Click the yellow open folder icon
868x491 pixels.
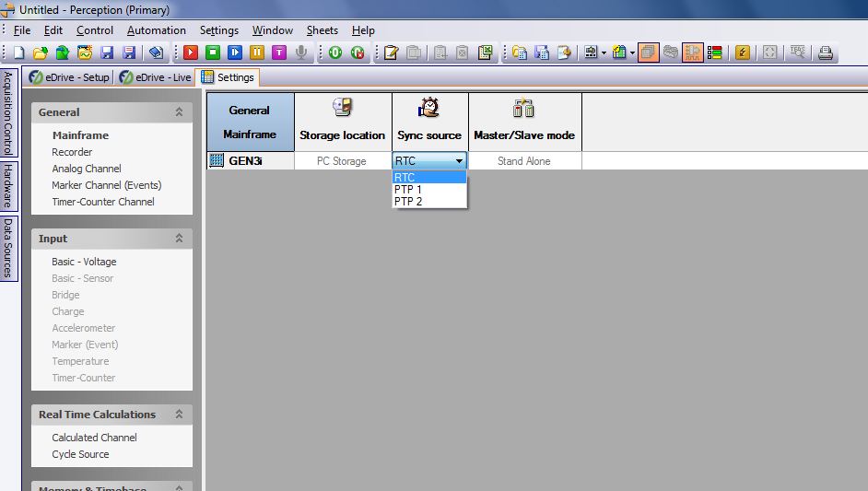41,53
